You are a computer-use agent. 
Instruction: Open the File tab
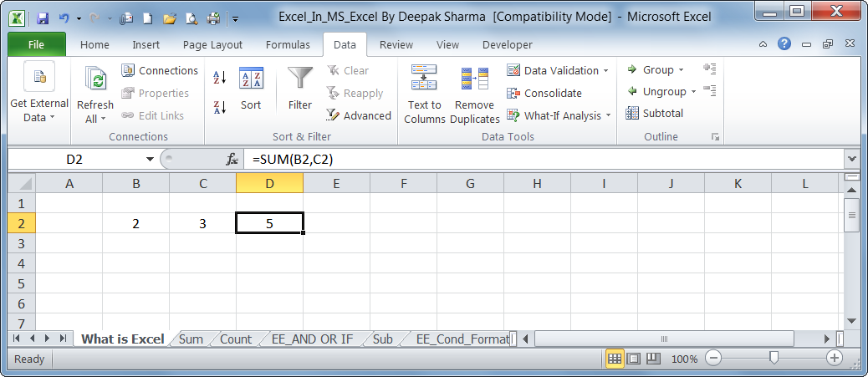click(37, 45)
